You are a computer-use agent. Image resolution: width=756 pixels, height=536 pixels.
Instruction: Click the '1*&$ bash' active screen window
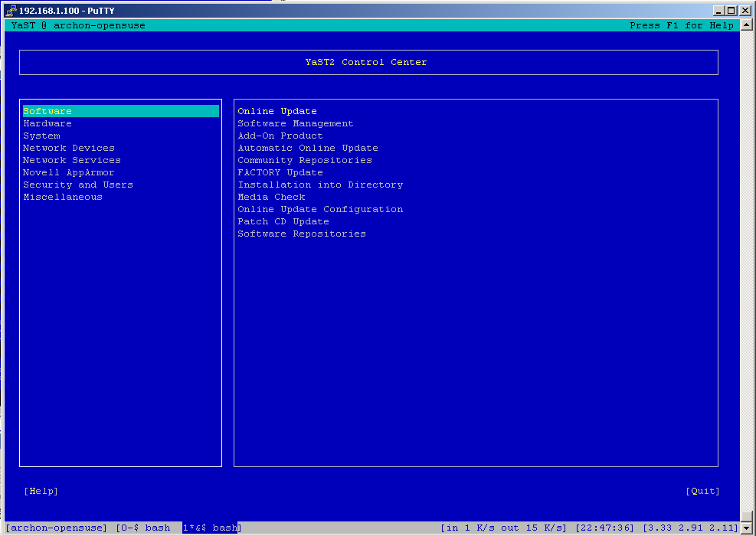210,528
